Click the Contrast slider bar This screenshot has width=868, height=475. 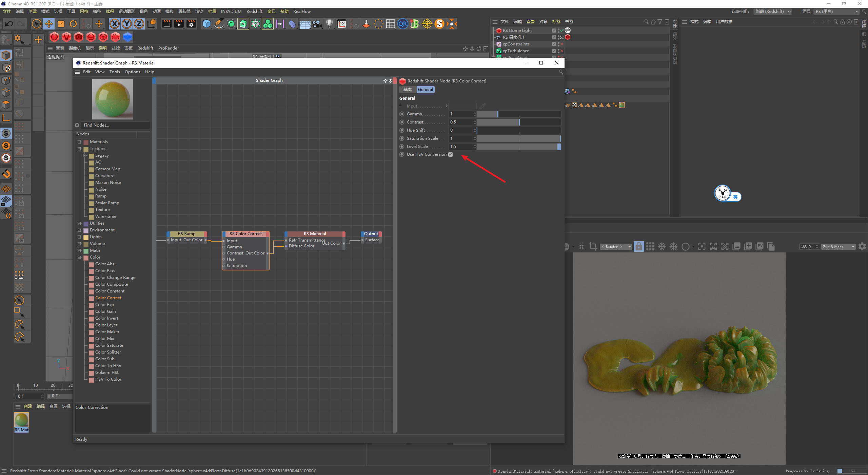tap(519, 122)
